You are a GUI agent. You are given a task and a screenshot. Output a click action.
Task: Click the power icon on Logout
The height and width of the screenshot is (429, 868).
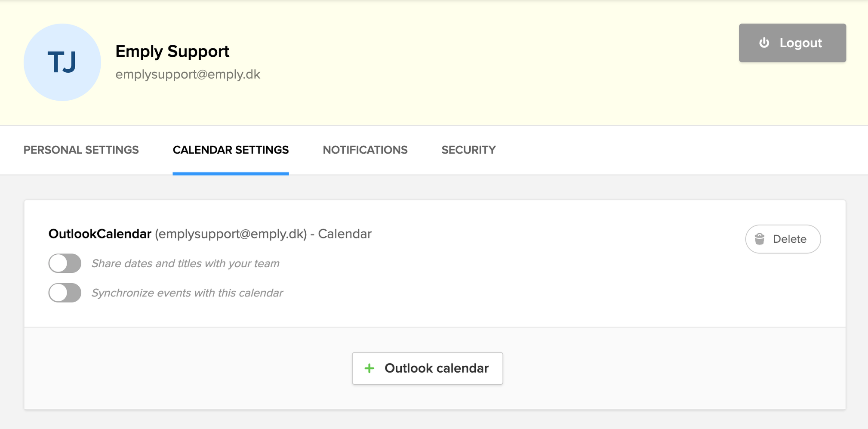(x=764, y=43)
